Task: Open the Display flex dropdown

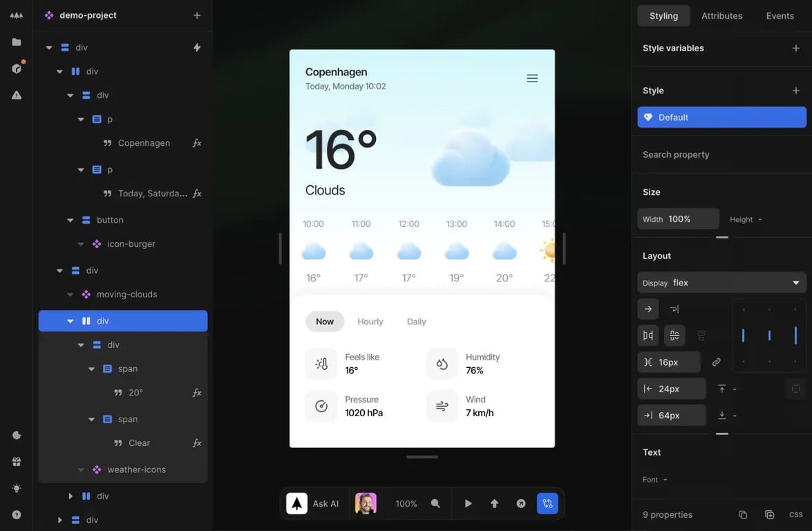Action: [721, 283]
